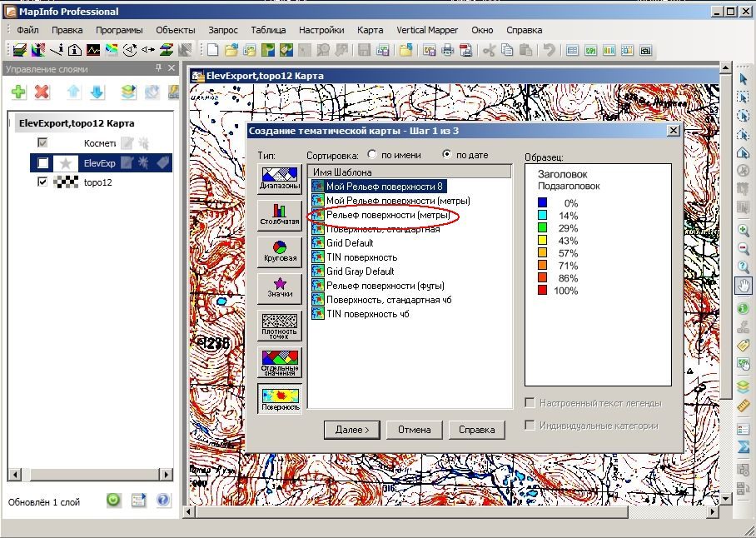756x538 pixels.
Task: Select 'Рельеф поверхности (метры)' template
Action: (x=388, y=215)
